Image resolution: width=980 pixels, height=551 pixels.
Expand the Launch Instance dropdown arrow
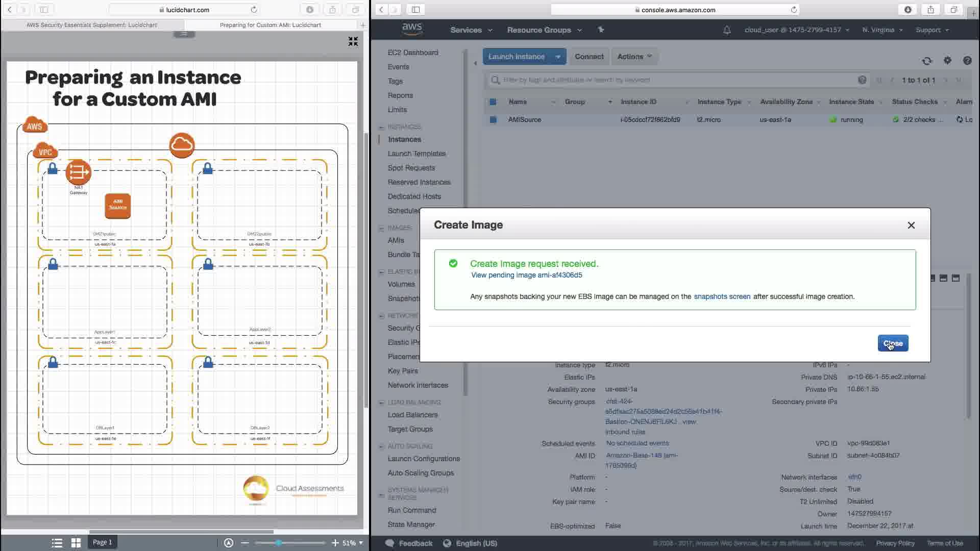point(558,57)
